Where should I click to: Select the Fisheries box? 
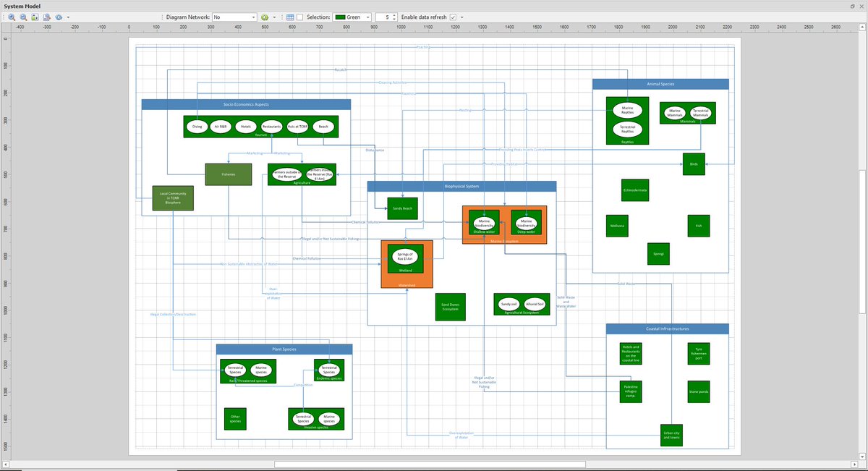[229, 174]
